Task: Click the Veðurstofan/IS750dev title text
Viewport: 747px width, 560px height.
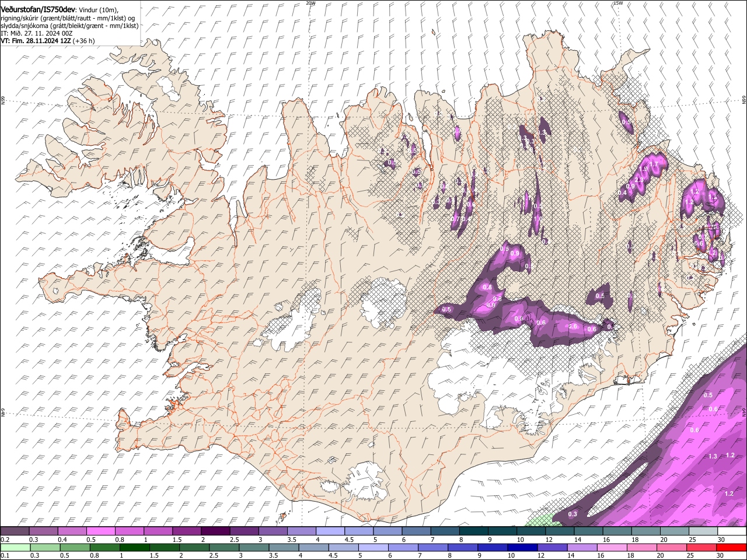Action: (38, 9)
